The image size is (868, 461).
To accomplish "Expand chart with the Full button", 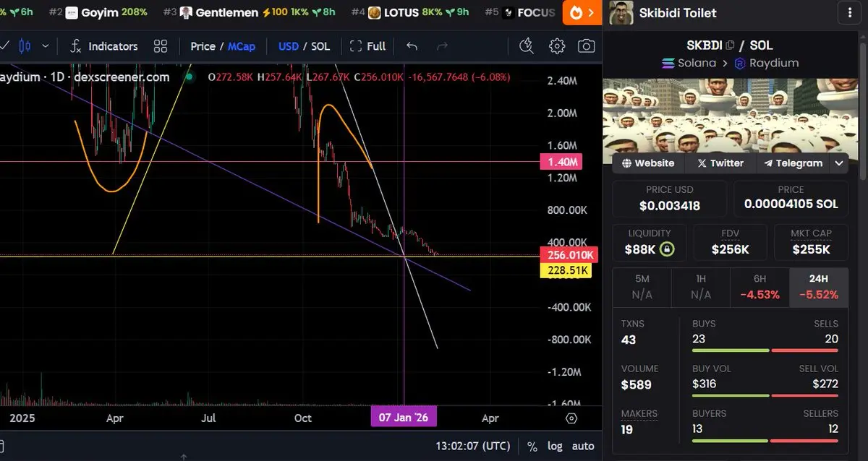I will 367,46.
